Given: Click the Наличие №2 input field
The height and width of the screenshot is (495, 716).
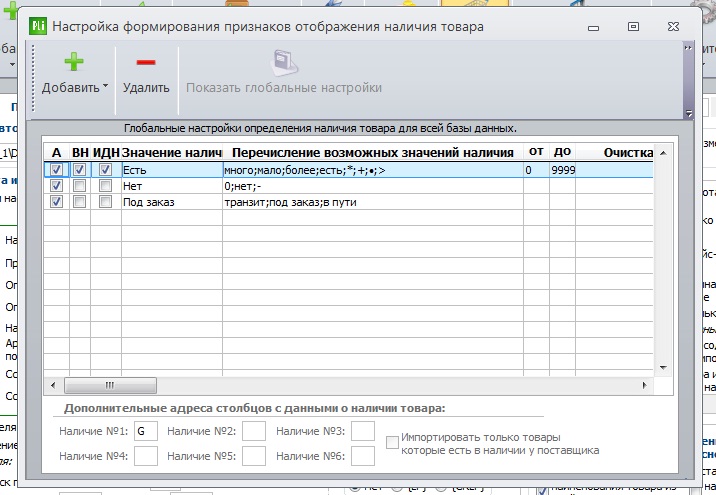Looking at the screenshot, I should pyautogui.click(x=254, y=431).
